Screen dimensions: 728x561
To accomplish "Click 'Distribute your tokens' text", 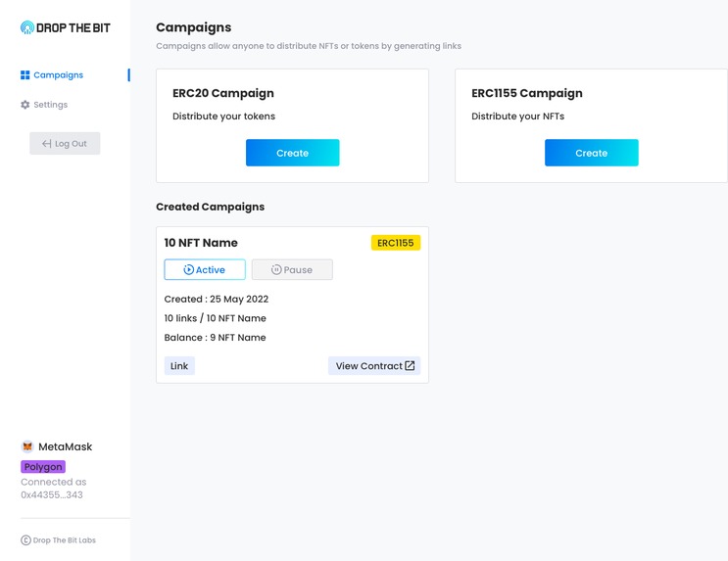I will (x=223, y=116).
